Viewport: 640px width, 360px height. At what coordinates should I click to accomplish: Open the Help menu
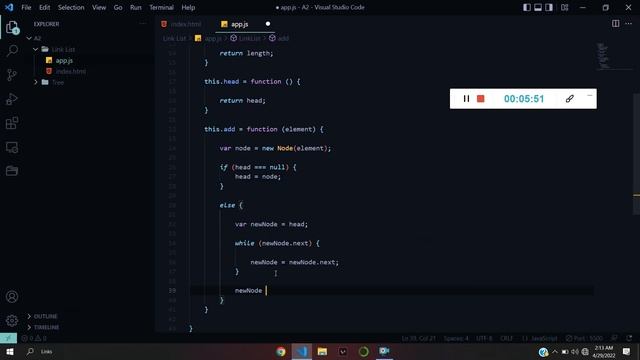[188, 7]
